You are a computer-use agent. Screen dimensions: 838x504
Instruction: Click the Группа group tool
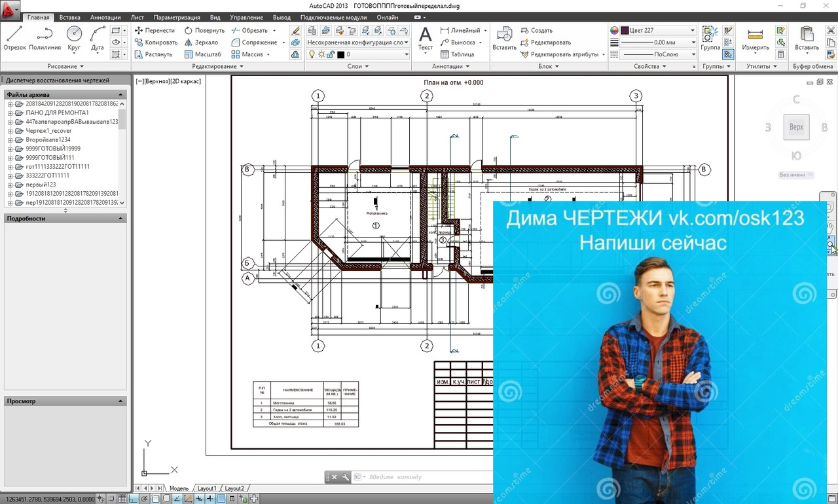[x=710, y=39]
